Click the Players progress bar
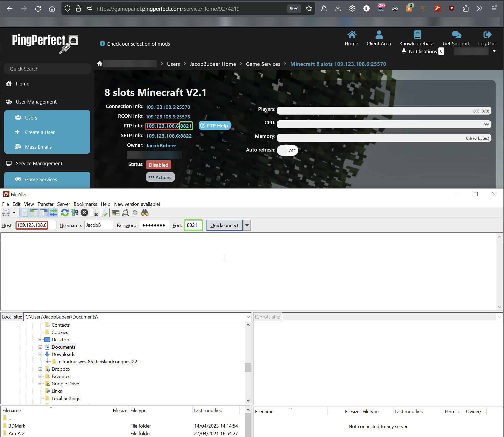 coord(384,111)
